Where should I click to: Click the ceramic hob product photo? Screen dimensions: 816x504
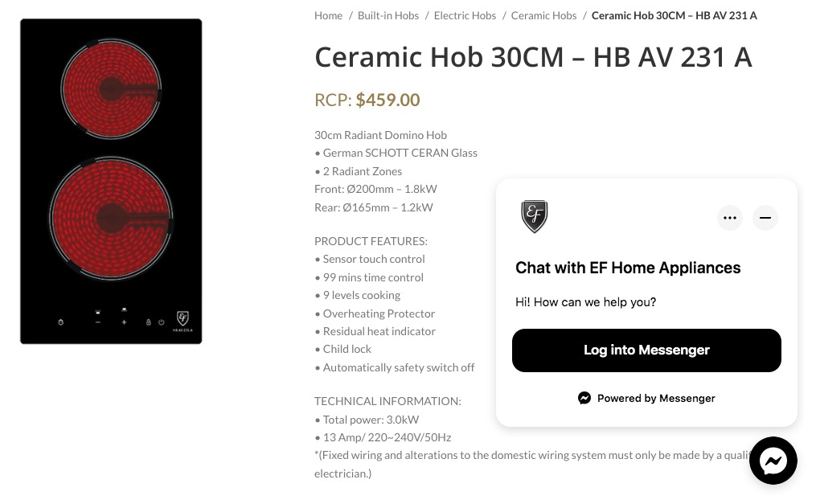[x=111, y=181]
